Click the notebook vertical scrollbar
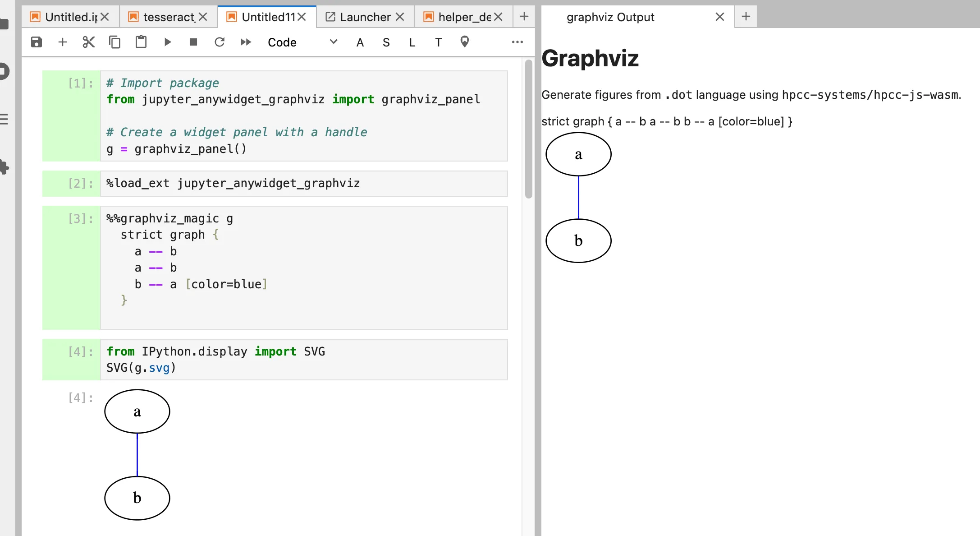980x536 pixels. point(529,129)
